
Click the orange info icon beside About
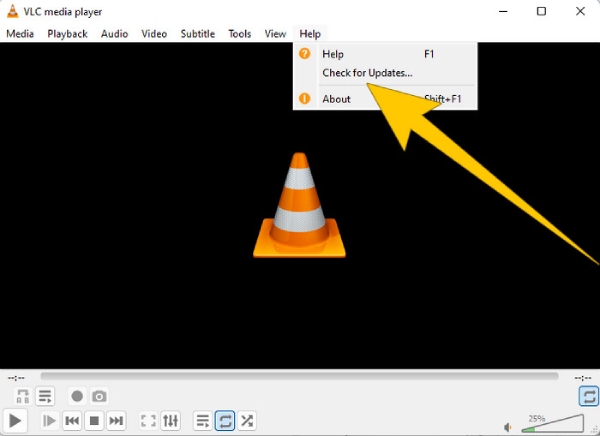305,99
